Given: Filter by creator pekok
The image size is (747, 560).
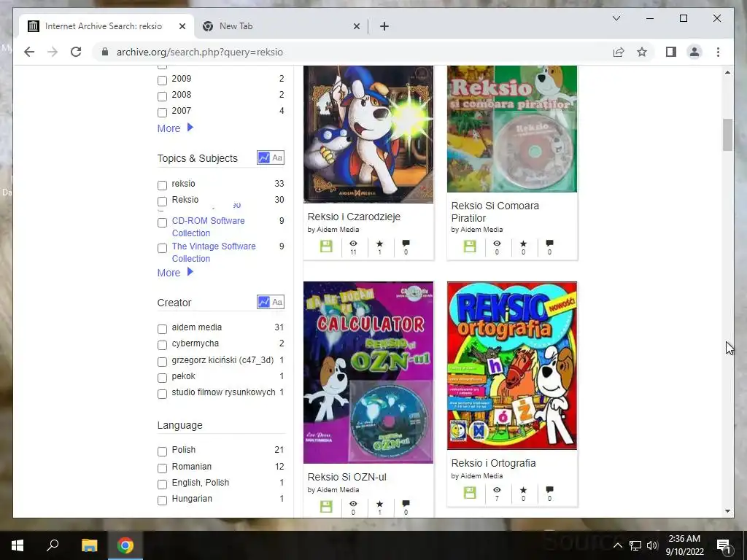Looking at the screenshot, I should tap(162, 378).
